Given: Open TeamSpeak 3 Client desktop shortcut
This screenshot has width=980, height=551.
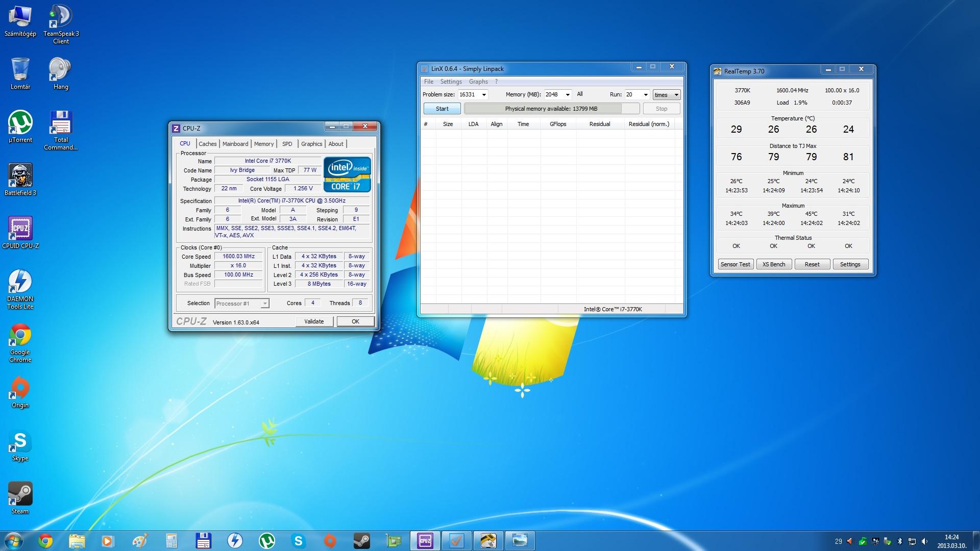Looking at the screenshot, I should click(x=61, y=24).
